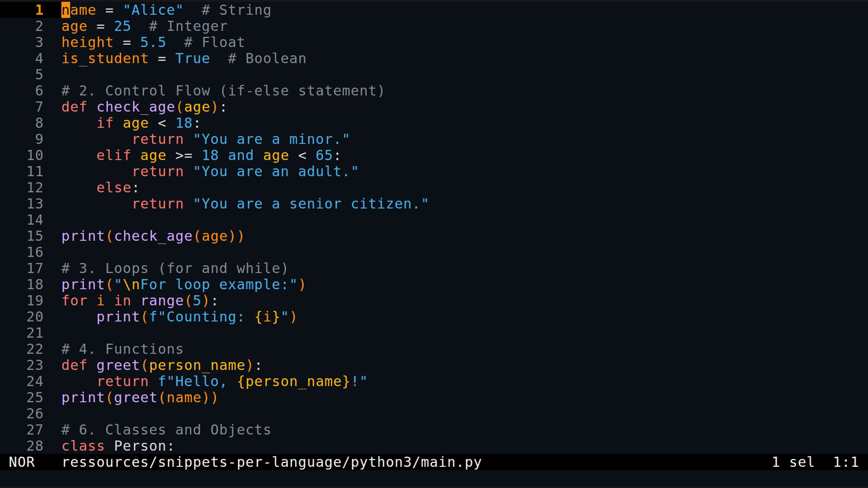This screenshot has height=488, width=868.
Task: Click line number 15 in the gutter
Action: click(35, 235)
